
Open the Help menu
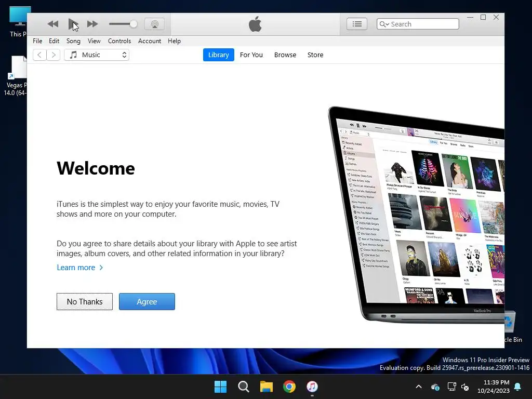[175, 41]
